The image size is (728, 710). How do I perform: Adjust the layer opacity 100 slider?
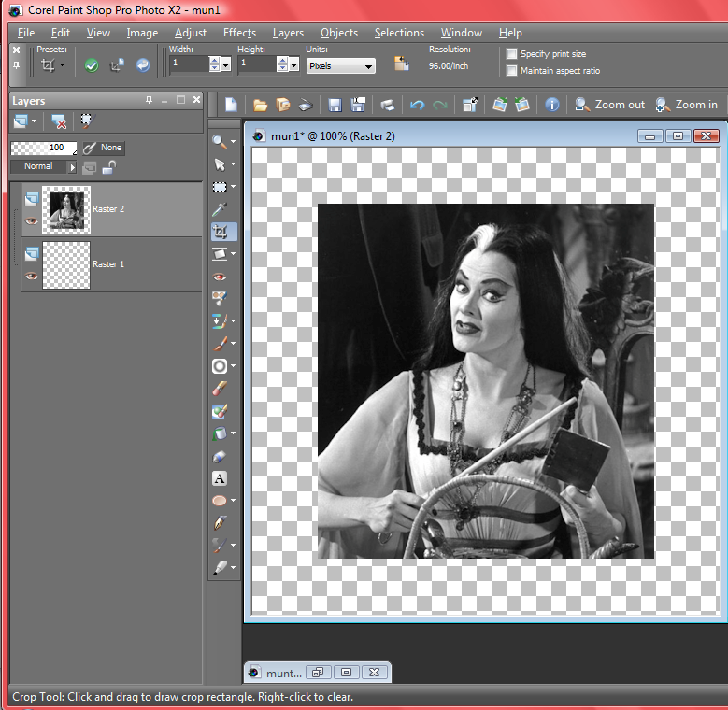pyautogui.click(x=44, y=148)
